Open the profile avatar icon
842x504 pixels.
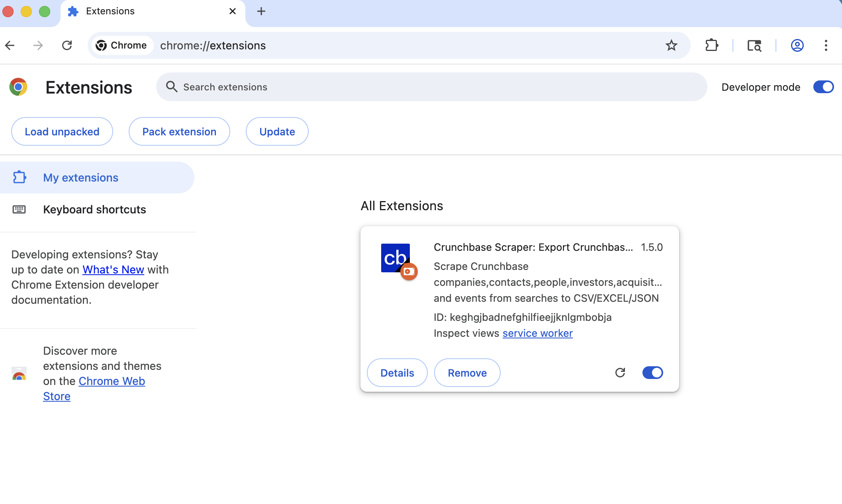[797, 45]
